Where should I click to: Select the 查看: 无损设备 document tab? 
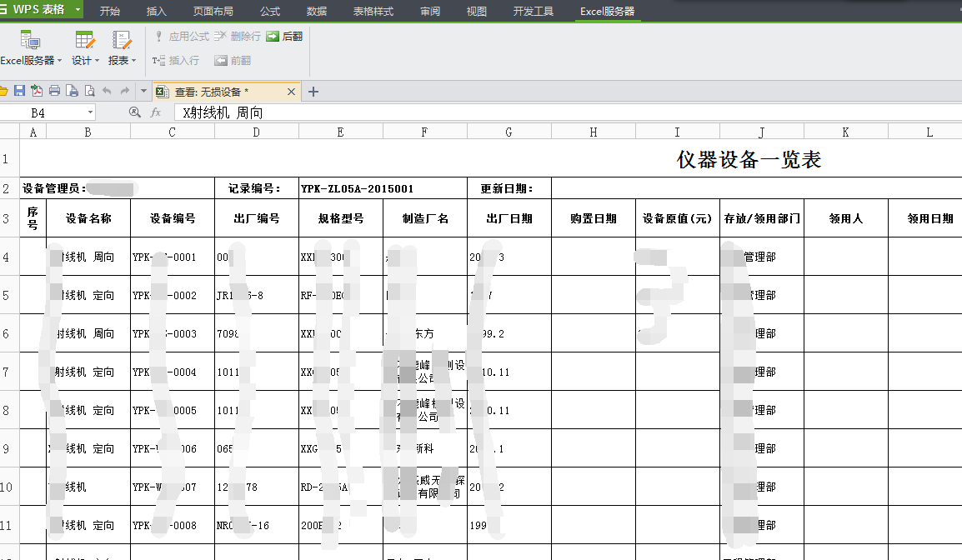click(226, 92)
